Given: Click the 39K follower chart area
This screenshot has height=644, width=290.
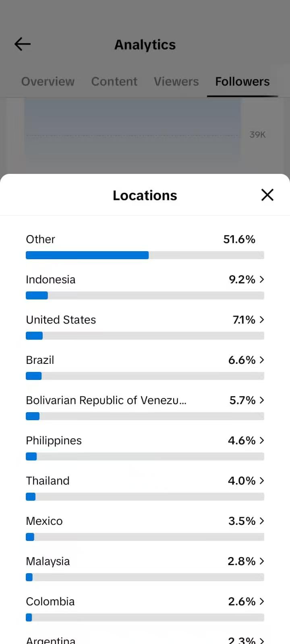Looking at the screenshot, I should pos(133,128).
